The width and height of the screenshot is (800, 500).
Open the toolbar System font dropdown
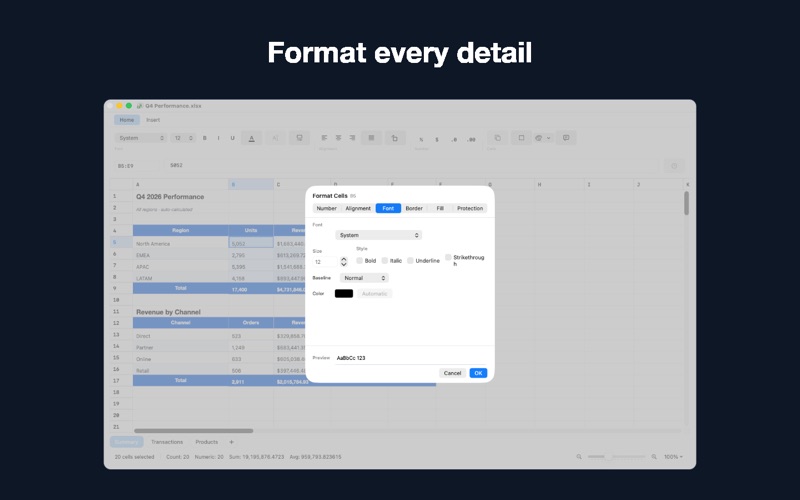tap(140, 138)
